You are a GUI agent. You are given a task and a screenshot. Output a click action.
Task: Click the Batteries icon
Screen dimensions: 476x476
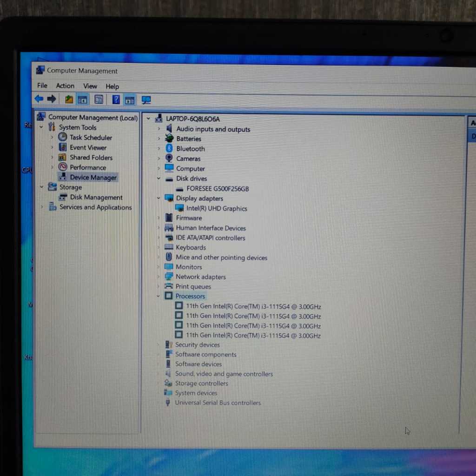169,139
